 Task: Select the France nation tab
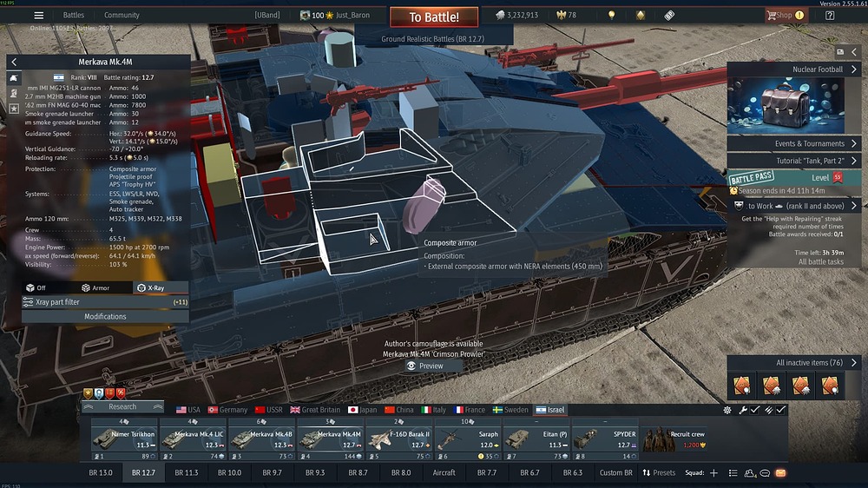470,410
